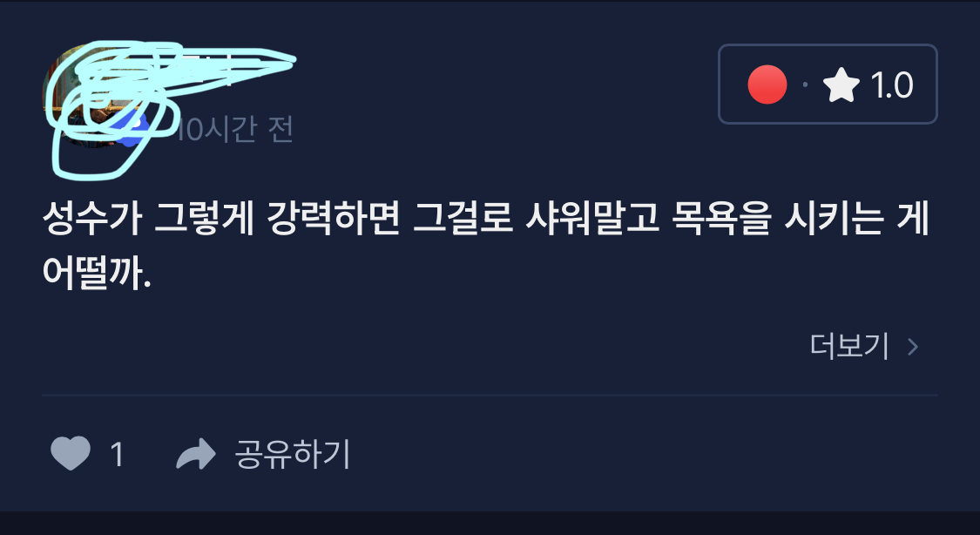Select the 1.0 rating score text
This screenshot has width=980, height=535.
pos(892,85)
